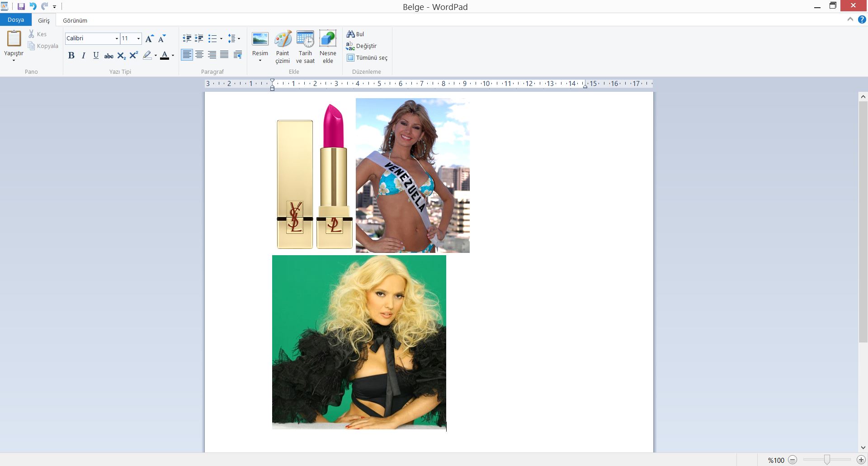Apply text highlight color
The height and width of the screenshot is (466, 868).
point(147,55)
